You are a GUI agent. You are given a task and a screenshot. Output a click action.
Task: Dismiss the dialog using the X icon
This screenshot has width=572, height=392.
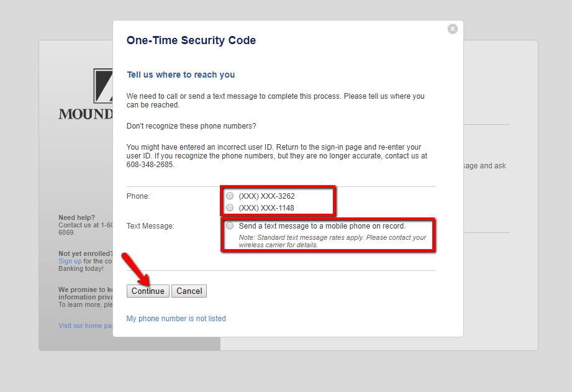453,29
